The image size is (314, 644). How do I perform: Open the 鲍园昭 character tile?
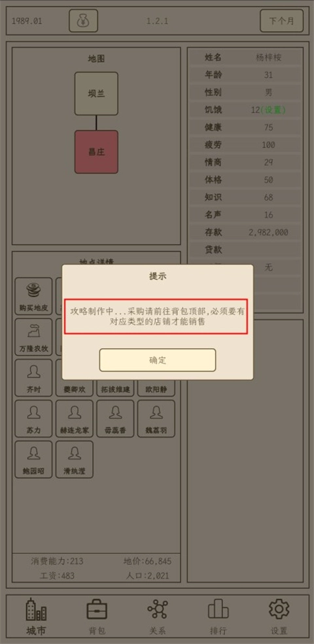34,460
